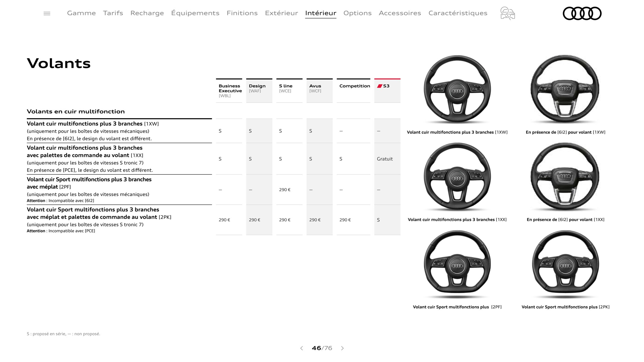Viewport: 644px width, 362px height.
Task: Click Volants en cuir multifonction heading
Action: (76, 111)
